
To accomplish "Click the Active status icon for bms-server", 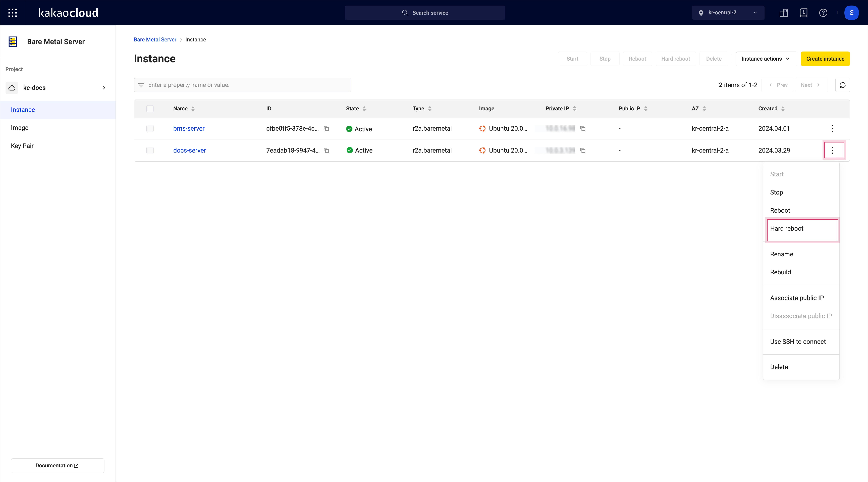I will pos(349,129).
